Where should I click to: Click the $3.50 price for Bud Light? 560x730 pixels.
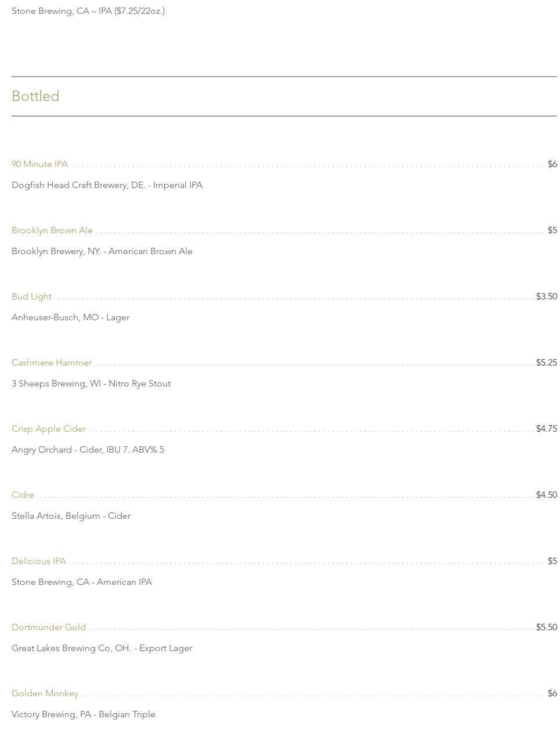[x=546, y=297]
